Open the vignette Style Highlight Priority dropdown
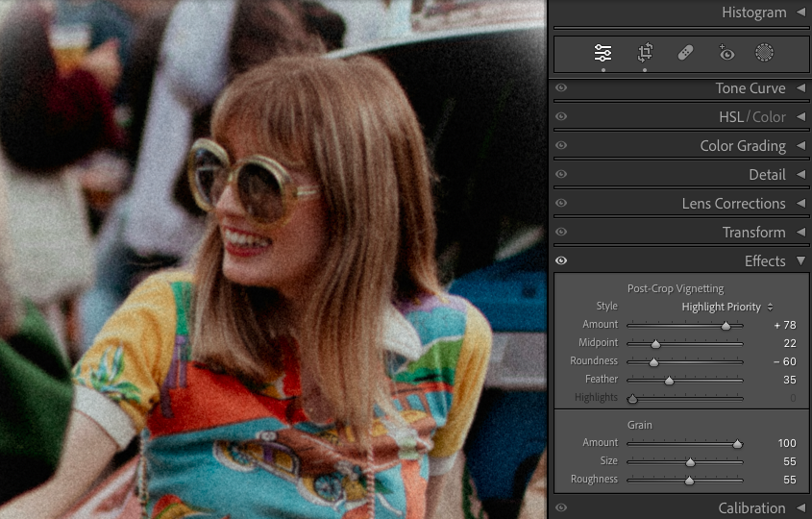 pyautogui.click(x=727, y=307)
